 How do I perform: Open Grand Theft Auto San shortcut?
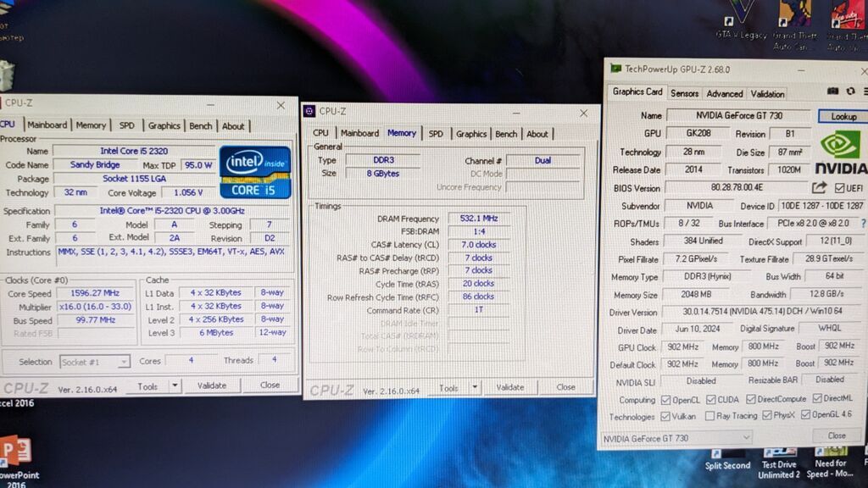(795, 25)
